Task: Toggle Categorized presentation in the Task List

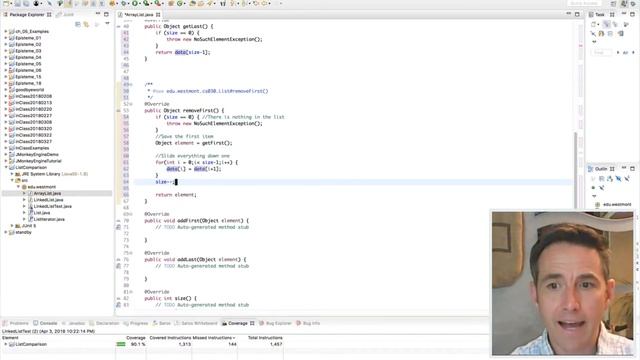Action: tap(607, 24)
